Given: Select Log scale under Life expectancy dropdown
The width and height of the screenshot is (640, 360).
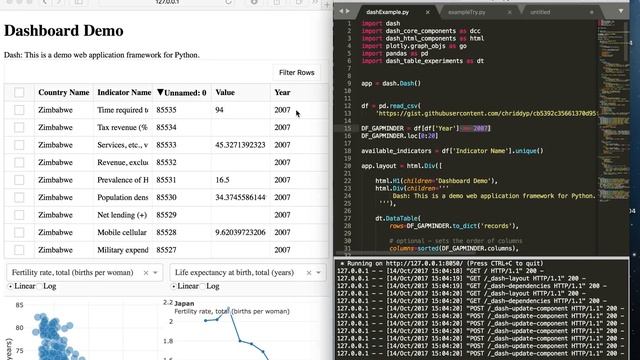Looking at the screenshot, I should click(x=203, y=287).
